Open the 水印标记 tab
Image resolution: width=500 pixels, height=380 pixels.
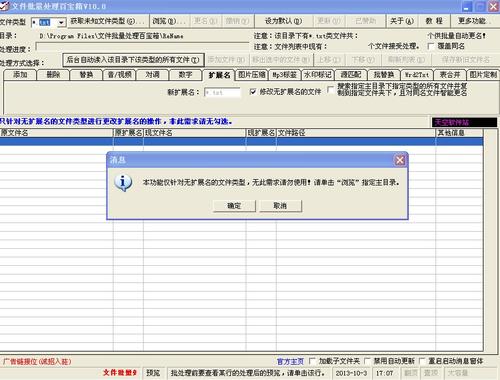pyautogui.click(x=318, y=75)
